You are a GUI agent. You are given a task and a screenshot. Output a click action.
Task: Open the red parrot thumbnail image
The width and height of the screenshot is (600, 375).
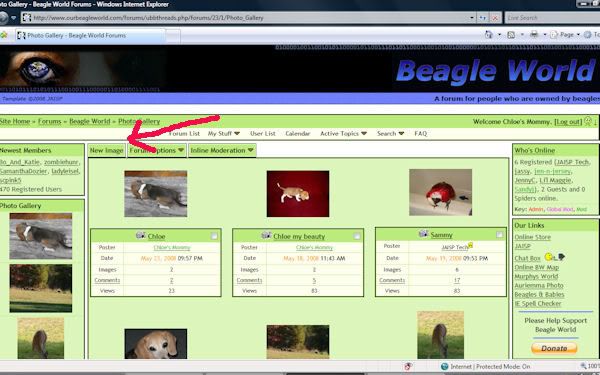pyautogui.click(x=440, y=192)
